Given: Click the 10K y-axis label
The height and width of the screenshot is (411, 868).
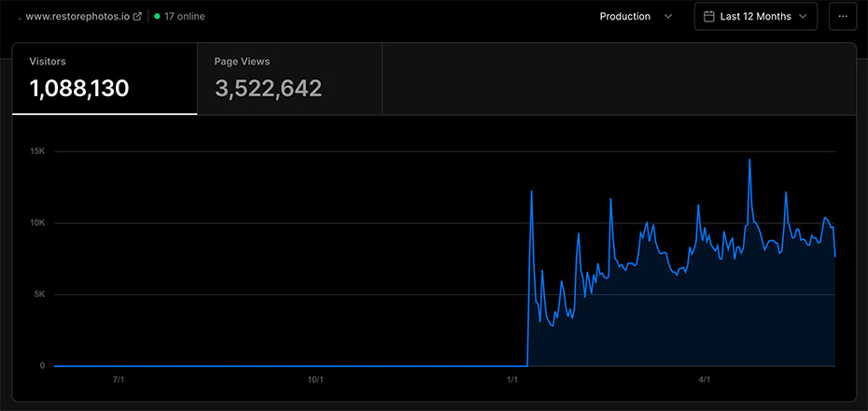Looking at the screenshot, I should click(37, 223).
